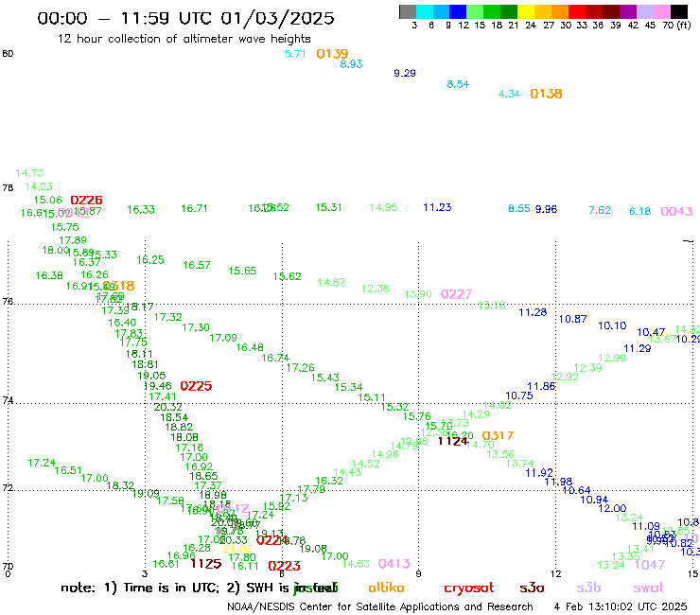Image resolution: width=700 pixels, height=615 pixels.
Task: Click the '11.23' wave height value
Action: [437, 207]
